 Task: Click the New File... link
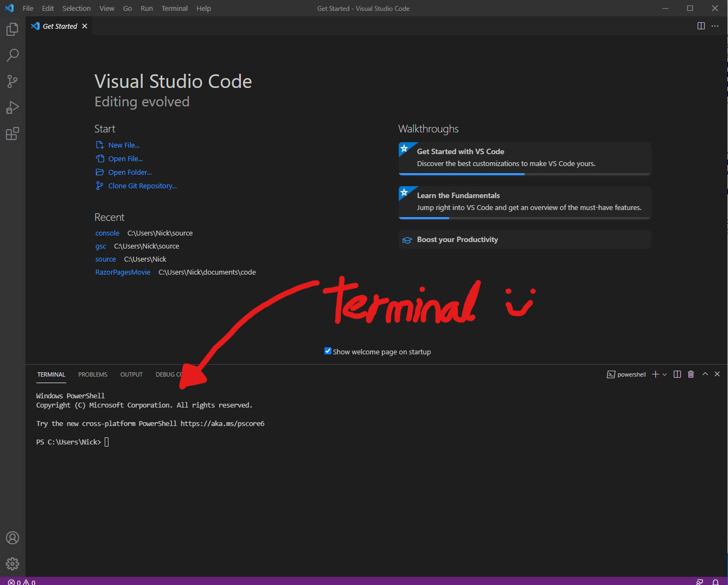(x=118, y=145)
